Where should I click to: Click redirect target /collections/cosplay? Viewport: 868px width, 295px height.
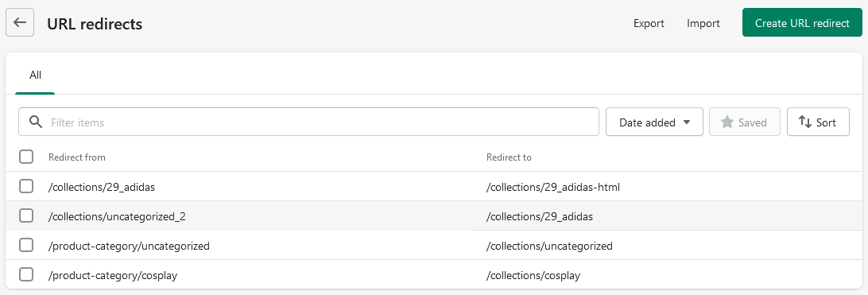pyautogui.click(x=533, y=275)
